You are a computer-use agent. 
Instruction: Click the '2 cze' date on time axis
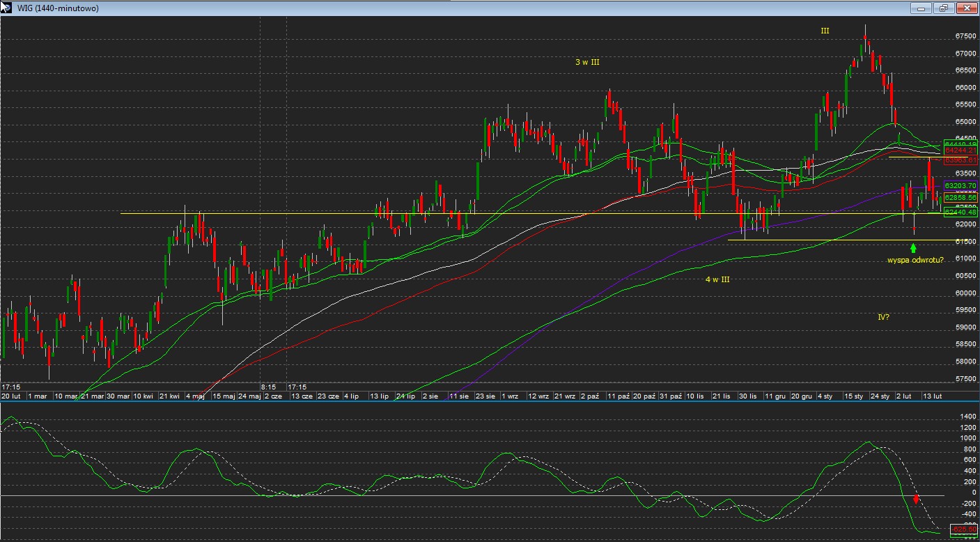[x=272, y=396]
